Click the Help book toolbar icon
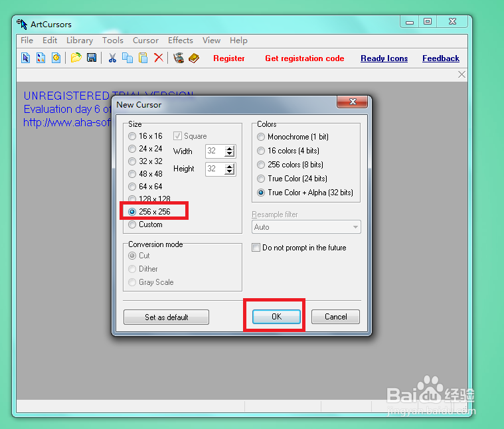 coord(194,58)
